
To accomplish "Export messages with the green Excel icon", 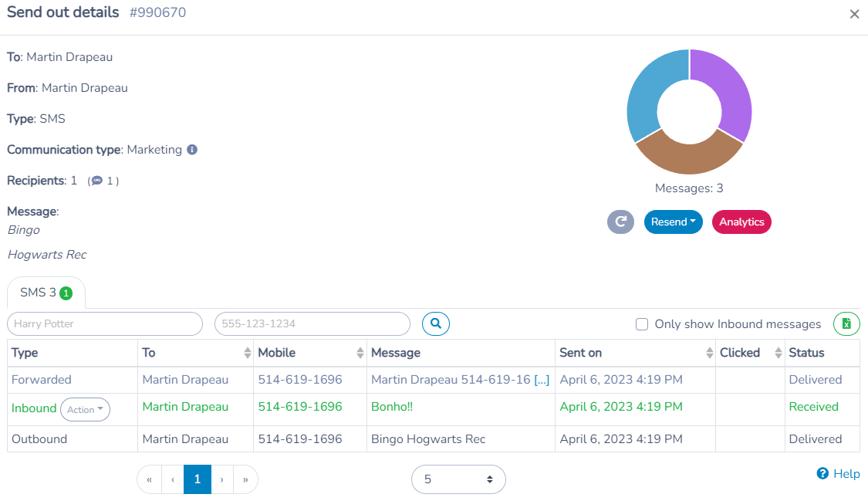I will click(x=846, y=324).
